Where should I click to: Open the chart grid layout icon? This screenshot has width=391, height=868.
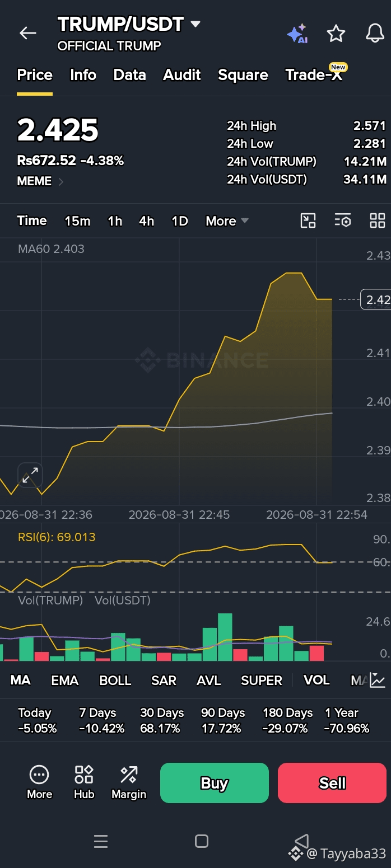point(378,220)
